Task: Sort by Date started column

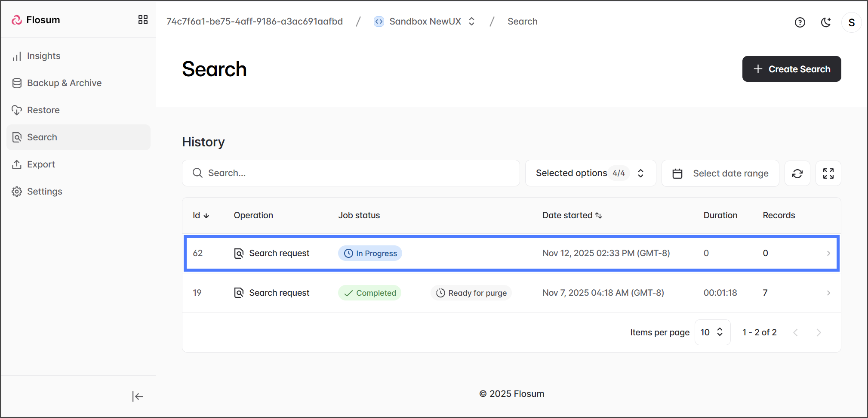Action: pyautogui.click(x=572, y=215)
